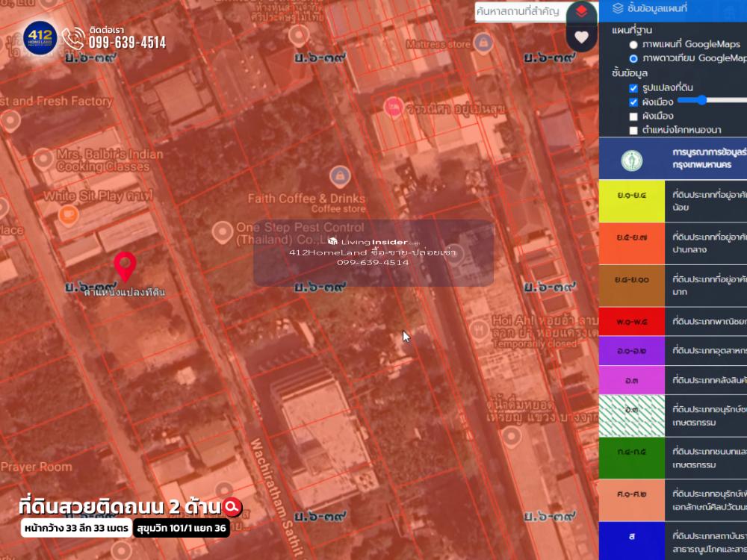Click the red magnifier icon beside the title
Viewport: 747px width, 560px height.
(x=233, y=507)
